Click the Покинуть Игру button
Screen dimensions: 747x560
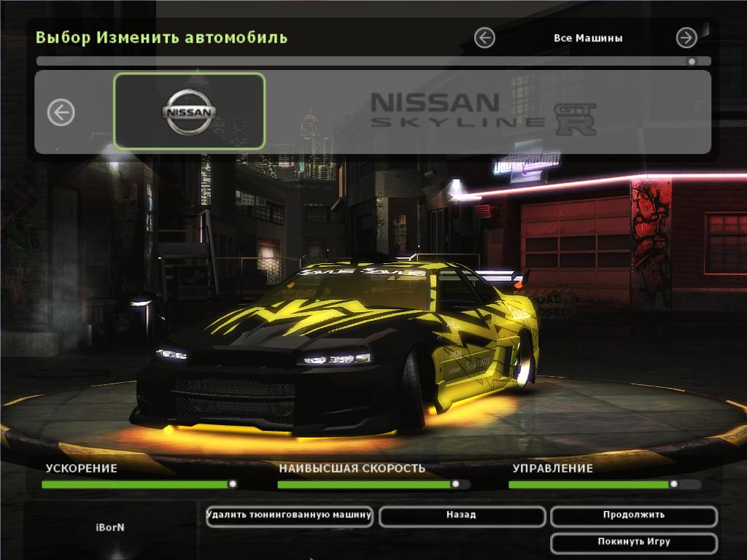click(x=634, y=542)
